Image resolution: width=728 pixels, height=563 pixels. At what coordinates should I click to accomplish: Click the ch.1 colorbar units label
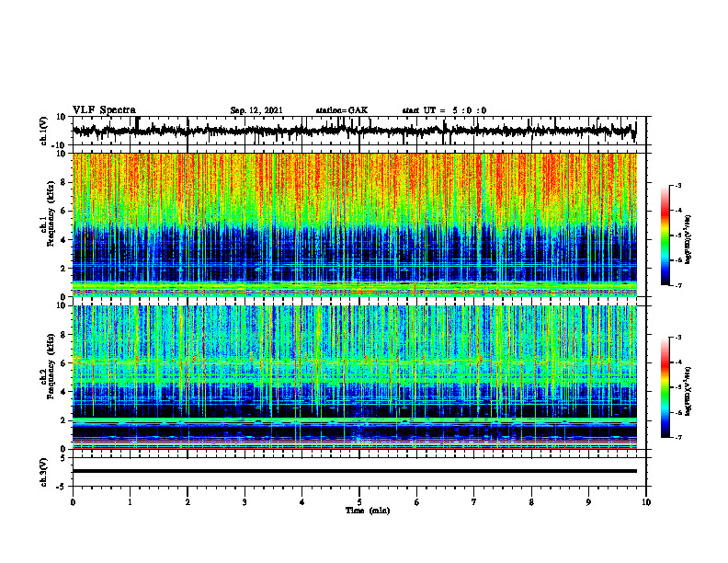tap(688, 240)
